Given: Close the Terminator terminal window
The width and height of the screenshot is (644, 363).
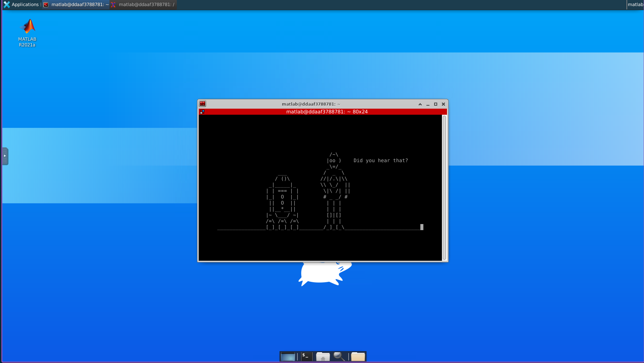Looking at the screenshot, I should point(443,104).
